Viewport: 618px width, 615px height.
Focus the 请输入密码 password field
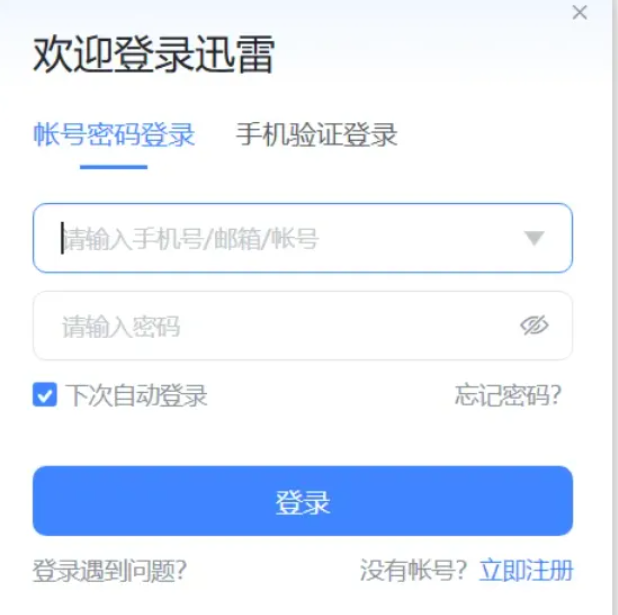tap(303, 326)
